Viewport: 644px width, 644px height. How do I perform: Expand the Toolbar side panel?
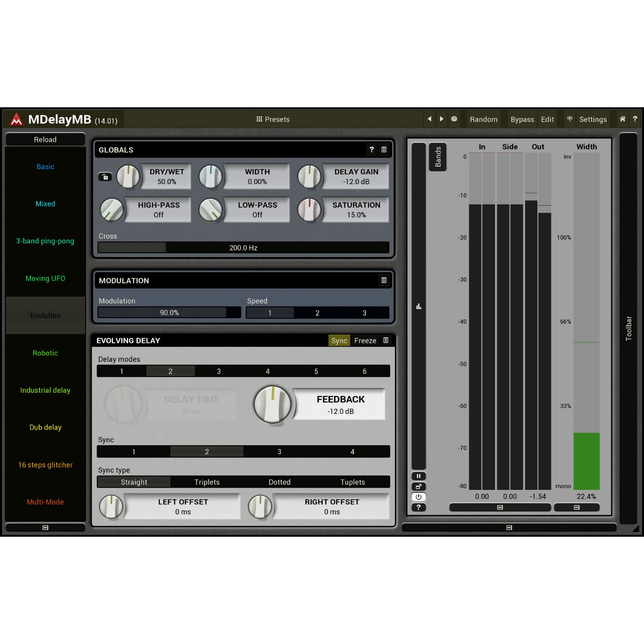(628, 328)
